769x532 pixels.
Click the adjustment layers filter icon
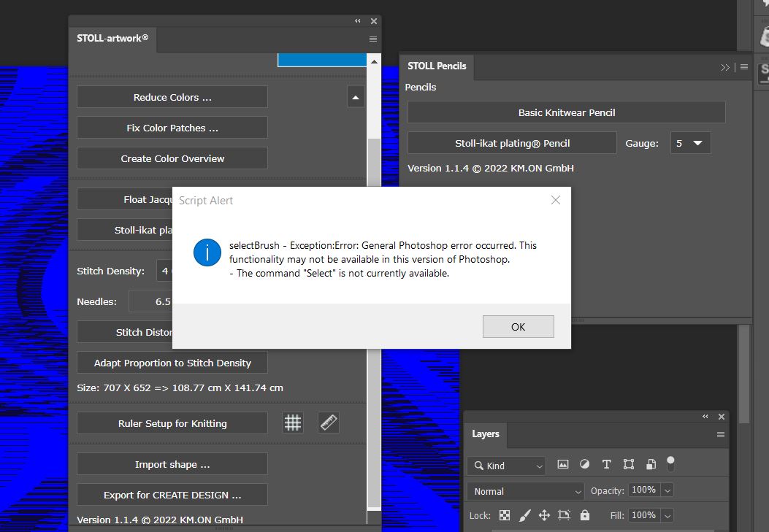point(585,464)
